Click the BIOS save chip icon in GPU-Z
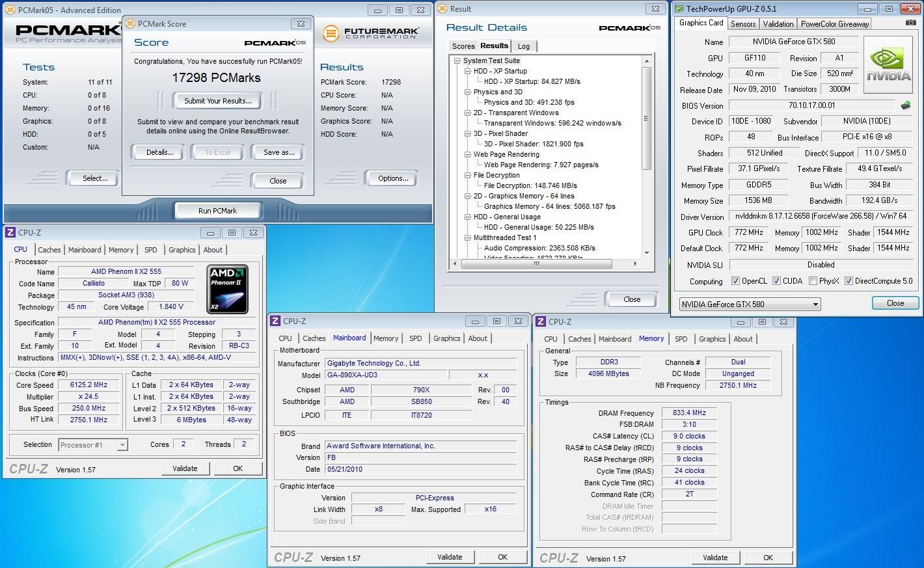This screenshot has width=924, height=568. (906, 105)
